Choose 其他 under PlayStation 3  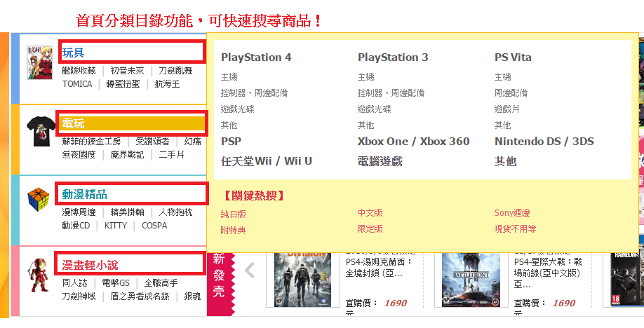pyautogui.click(x=366, y=125)
